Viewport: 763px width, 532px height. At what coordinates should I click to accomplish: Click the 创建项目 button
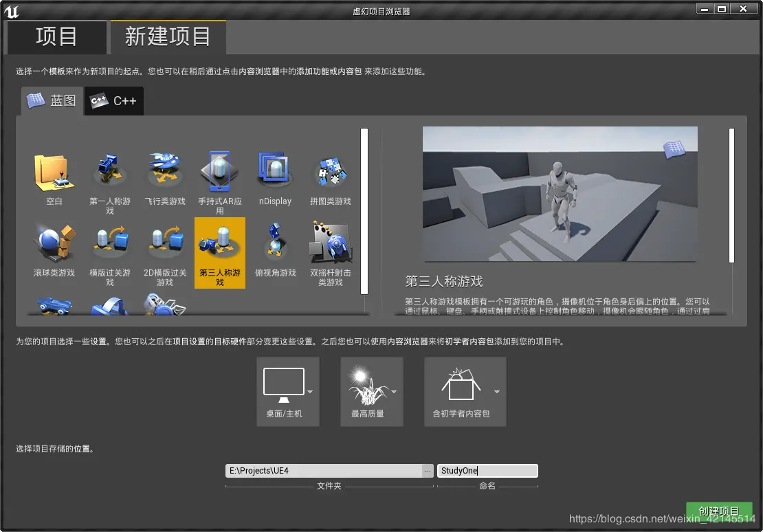coord(719,511)
